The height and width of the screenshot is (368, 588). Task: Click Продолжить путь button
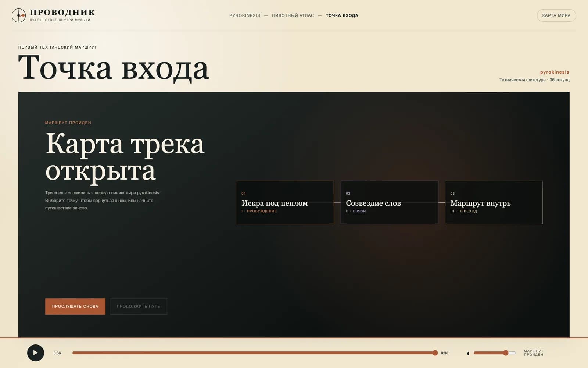tap(139, 307)
